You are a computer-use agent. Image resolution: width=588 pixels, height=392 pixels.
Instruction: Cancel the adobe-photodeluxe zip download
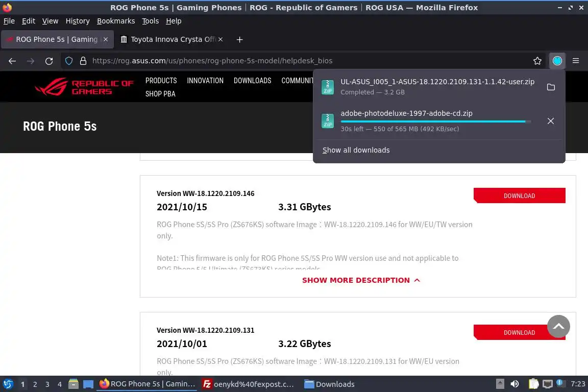click(x=551, y=121)
